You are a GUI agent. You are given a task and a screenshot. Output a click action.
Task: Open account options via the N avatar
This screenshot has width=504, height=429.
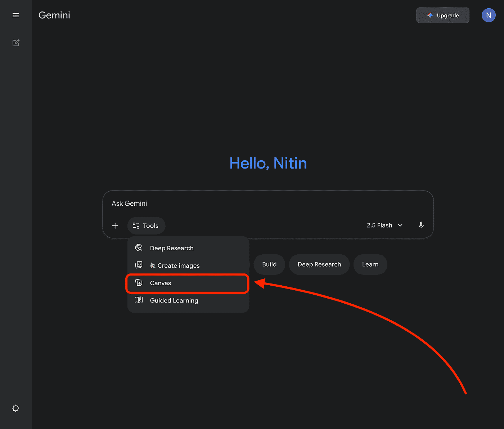489,15
